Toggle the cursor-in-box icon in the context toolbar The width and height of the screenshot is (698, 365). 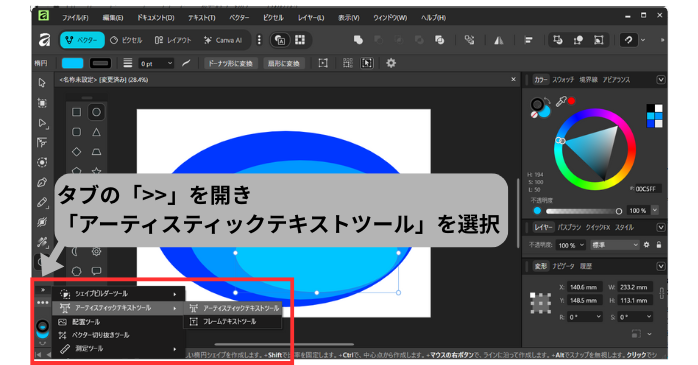(367, 63)
